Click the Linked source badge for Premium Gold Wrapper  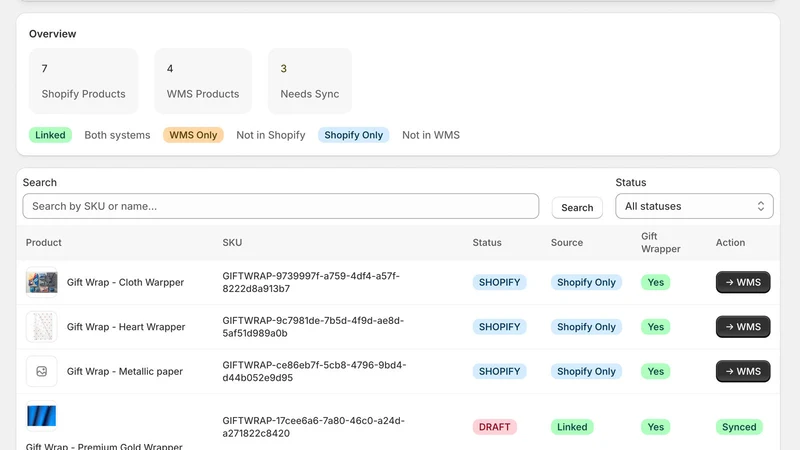point(572,427)
